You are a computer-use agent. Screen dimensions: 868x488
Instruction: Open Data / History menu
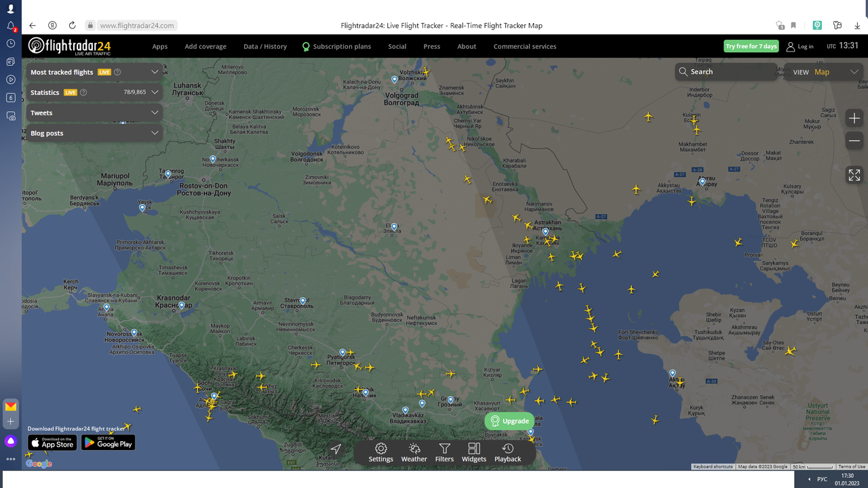click(265, 47)
